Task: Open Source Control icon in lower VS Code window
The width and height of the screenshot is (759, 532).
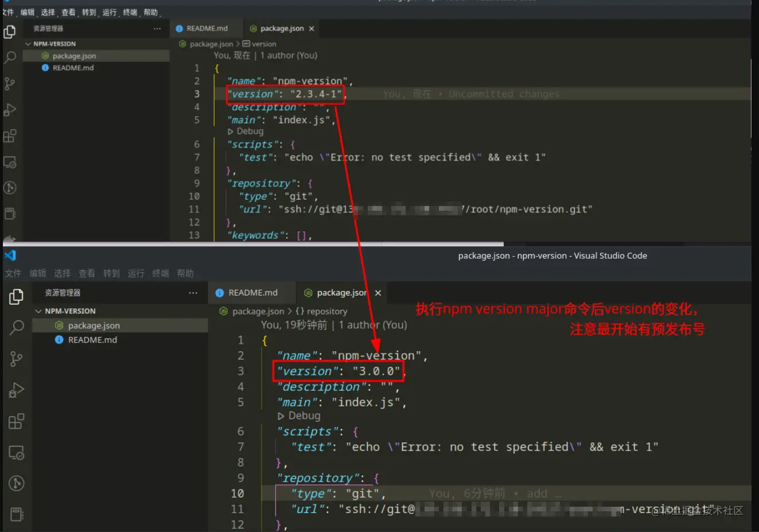Action: tap(16, 359)
